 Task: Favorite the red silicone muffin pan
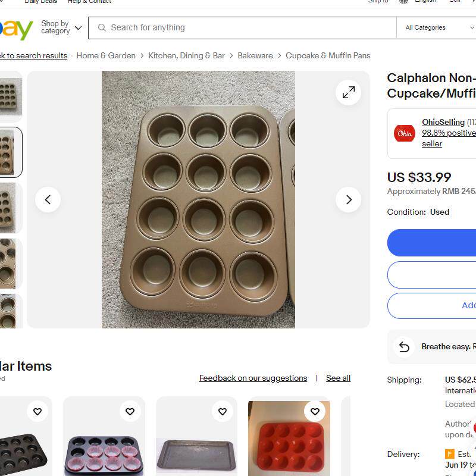(315, 411)
